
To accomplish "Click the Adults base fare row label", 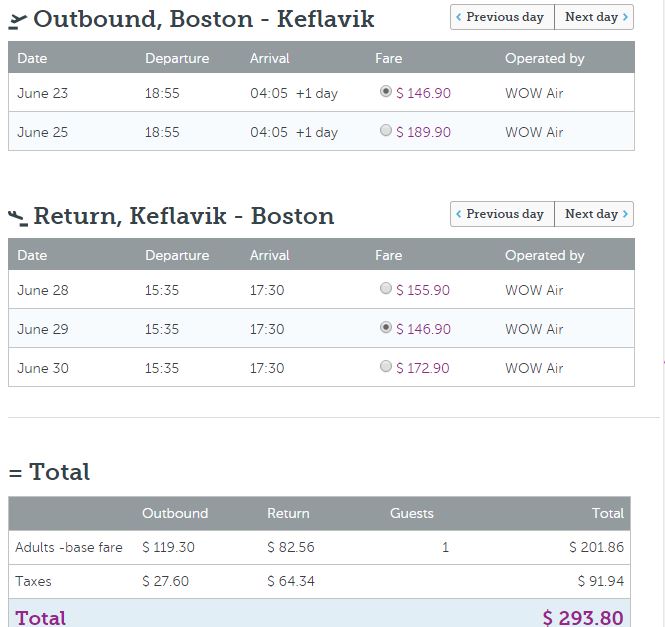I will point(69,547).
